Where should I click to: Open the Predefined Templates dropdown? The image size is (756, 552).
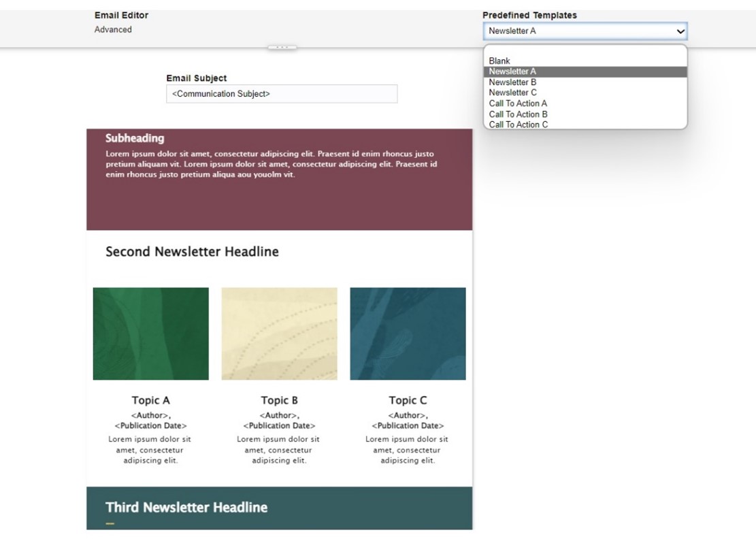click(585, 31)
